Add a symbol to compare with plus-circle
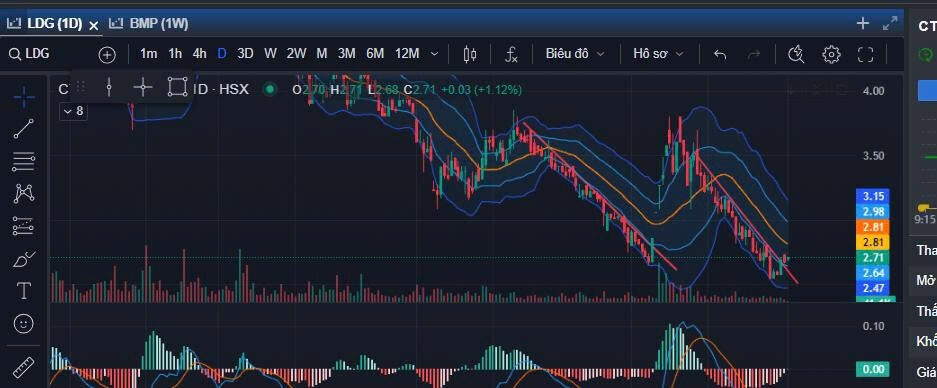 pos(107,55)
